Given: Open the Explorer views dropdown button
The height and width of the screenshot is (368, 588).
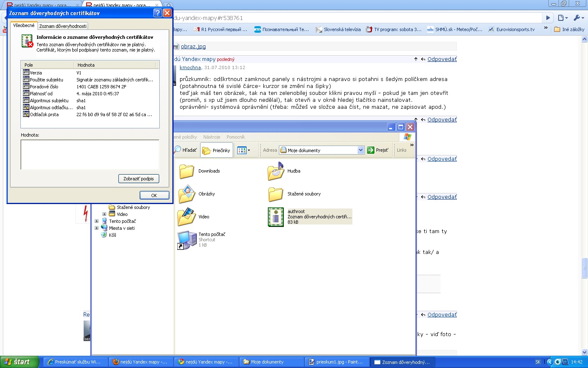Looking at the screenshot, I should [243, 150].
